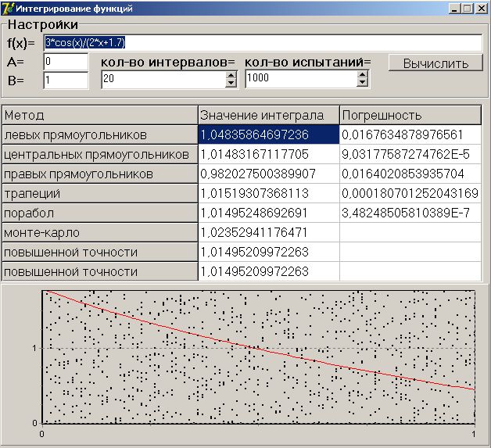Click the Вычислить button

[x=435, y=63]
